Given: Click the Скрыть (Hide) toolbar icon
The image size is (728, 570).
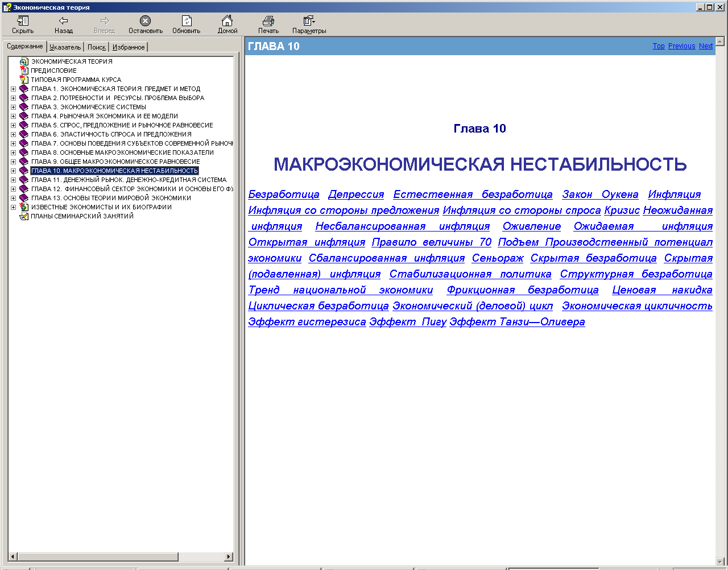Looking at the screenshot, I should click(x=23, y=21).
